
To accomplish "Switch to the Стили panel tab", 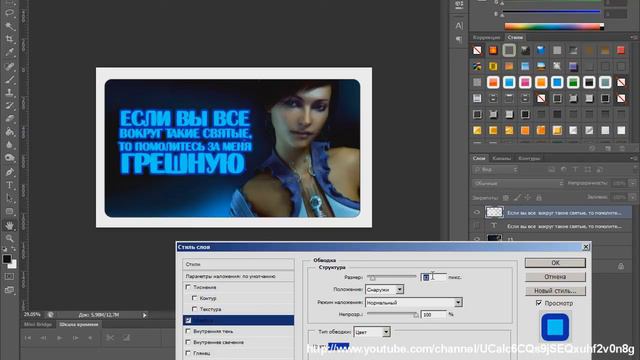I will (x=515, y=37).
